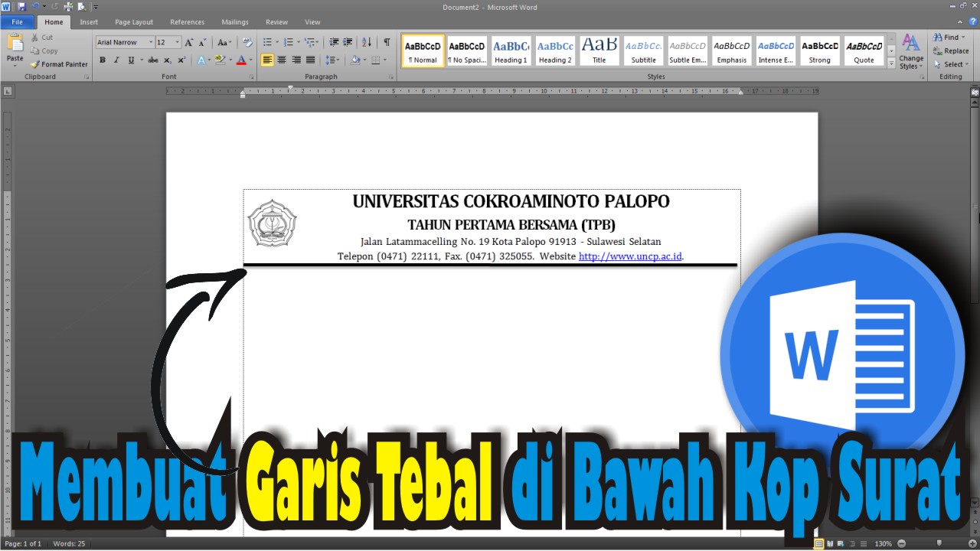Switch to the Insert tab
The width and height of the screenshot is (980, 551).
[89, 22]
